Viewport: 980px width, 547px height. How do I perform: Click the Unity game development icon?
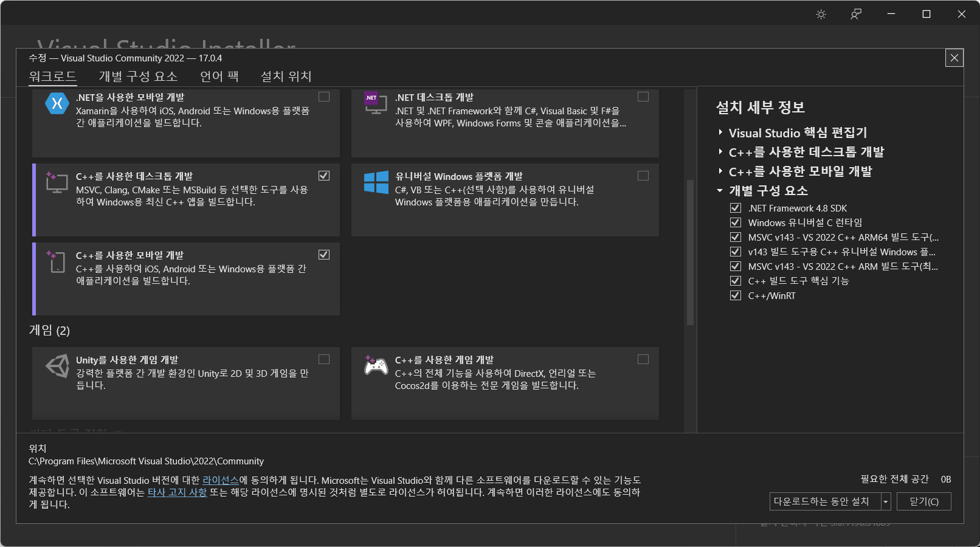[57, 366]
